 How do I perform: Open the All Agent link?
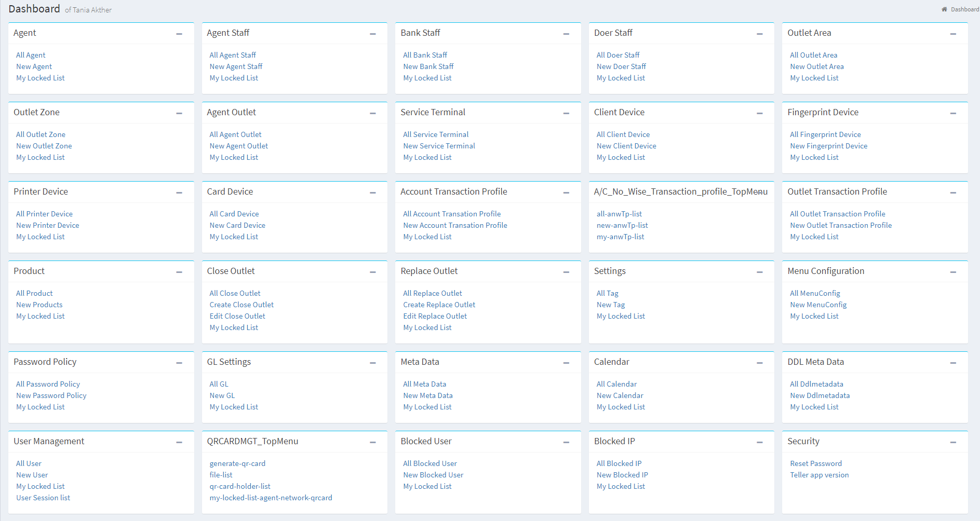click(31, 55)
